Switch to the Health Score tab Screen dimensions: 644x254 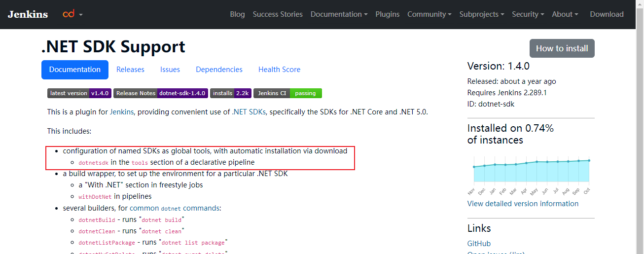[x=279, y=70]
